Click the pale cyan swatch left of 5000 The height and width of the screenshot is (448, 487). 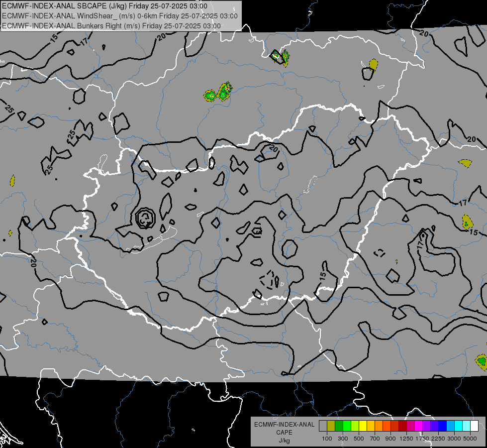pyautogui.click(x=467, y=426)
